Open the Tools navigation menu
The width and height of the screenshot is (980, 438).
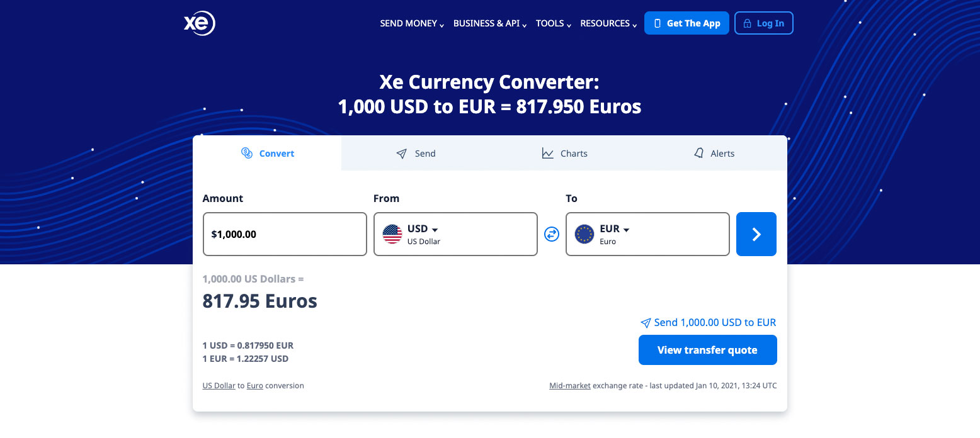click(553, 24)
